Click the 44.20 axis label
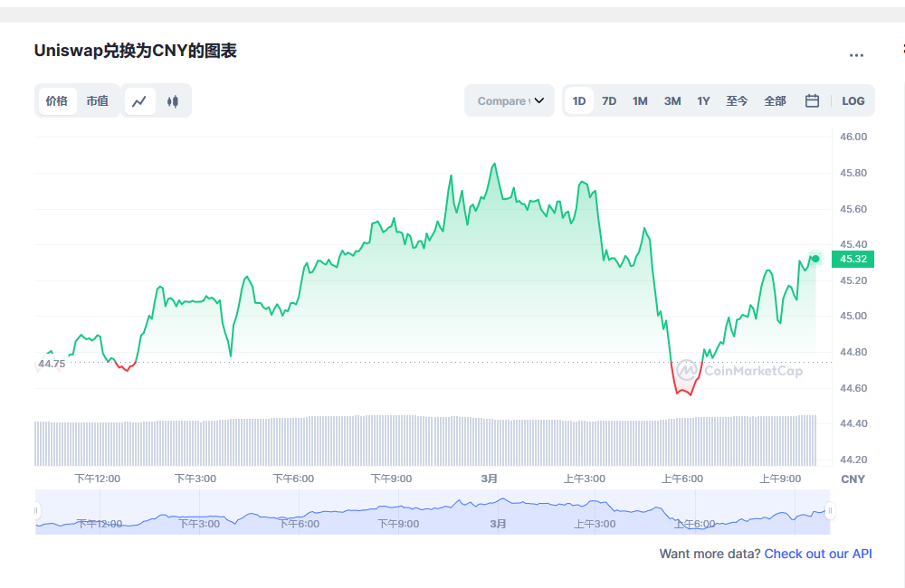This screenshot has height=588, width=905. tap(853, 460)
